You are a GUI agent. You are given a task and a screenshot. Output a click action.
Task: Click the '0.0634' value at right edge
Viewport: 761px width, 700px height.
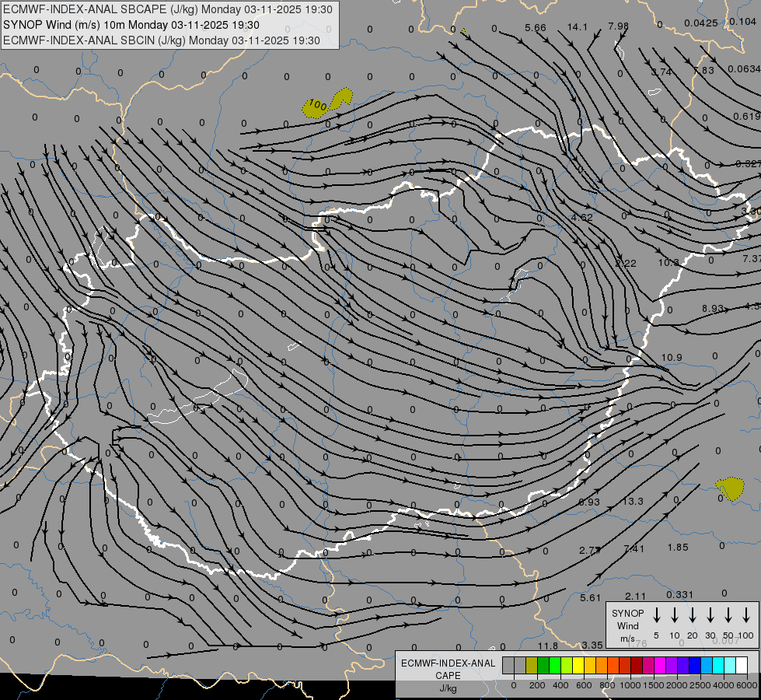tap(744, 69)
